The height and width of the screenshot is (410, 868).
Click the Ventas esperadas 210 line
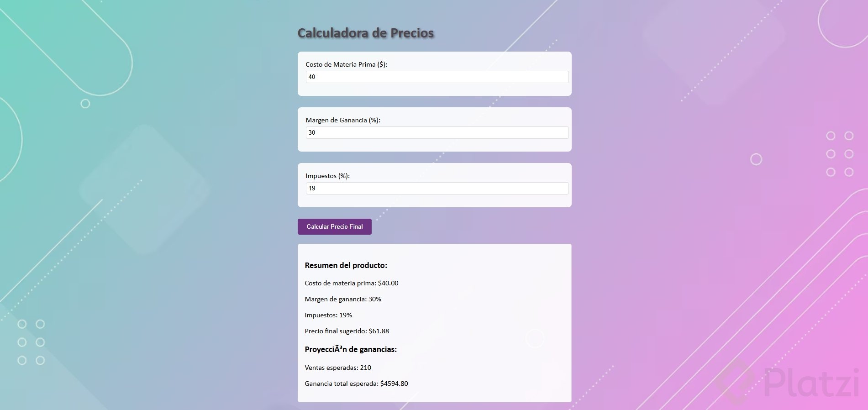click(x=337, y=368)
